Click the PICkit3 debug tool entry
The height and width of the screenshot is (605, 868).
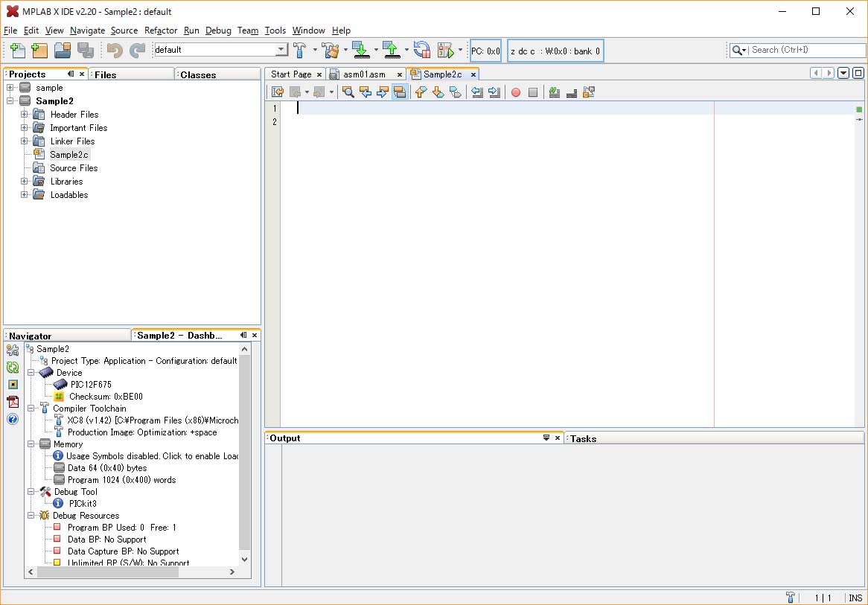tap(83, 503)
